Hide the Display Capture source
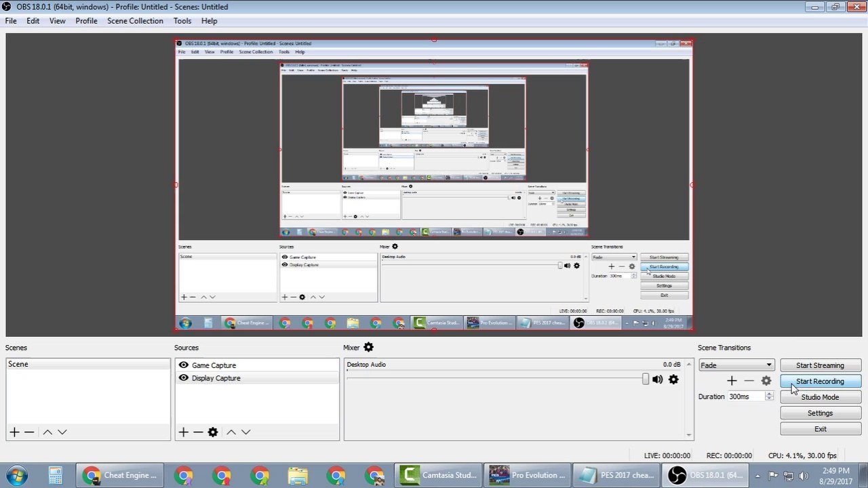Image resolution: width=868 pixels, height=488 pixels. [183, 378]
